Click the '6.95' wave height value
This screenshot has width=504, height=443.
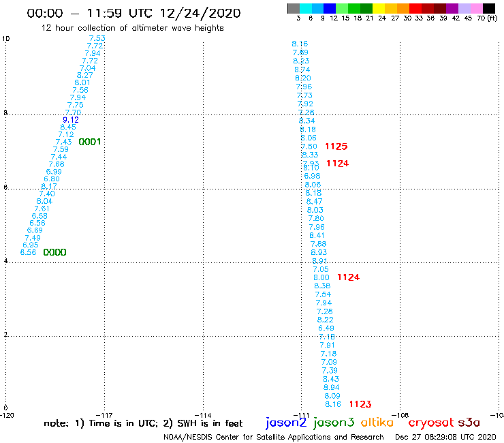point(31,245)
